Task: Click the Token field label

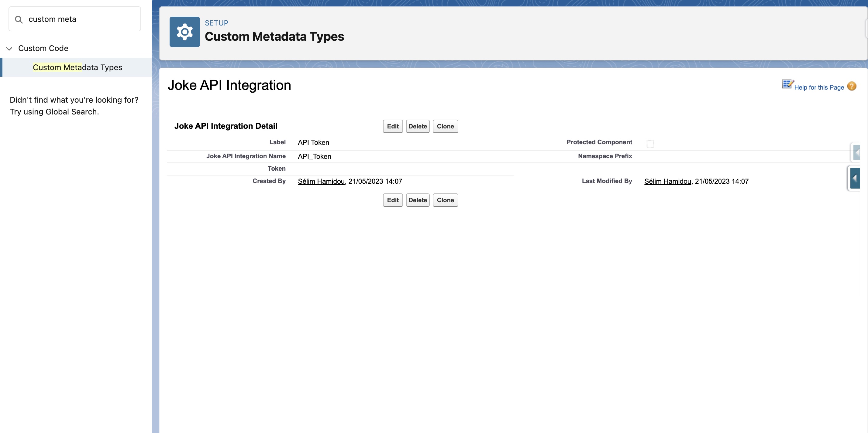Action: (276, 168)
